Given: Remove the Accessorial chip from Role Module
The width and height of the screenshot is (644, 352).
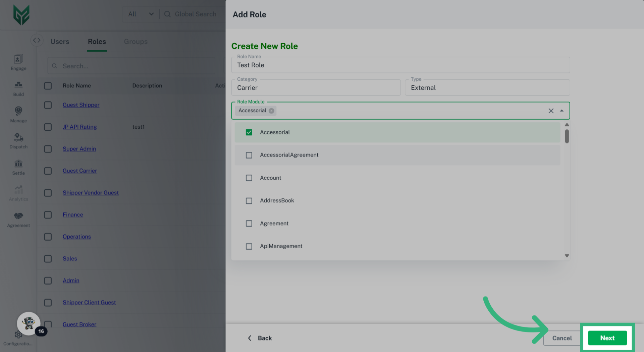Looking at the screenshot, I should coord(271,111).
